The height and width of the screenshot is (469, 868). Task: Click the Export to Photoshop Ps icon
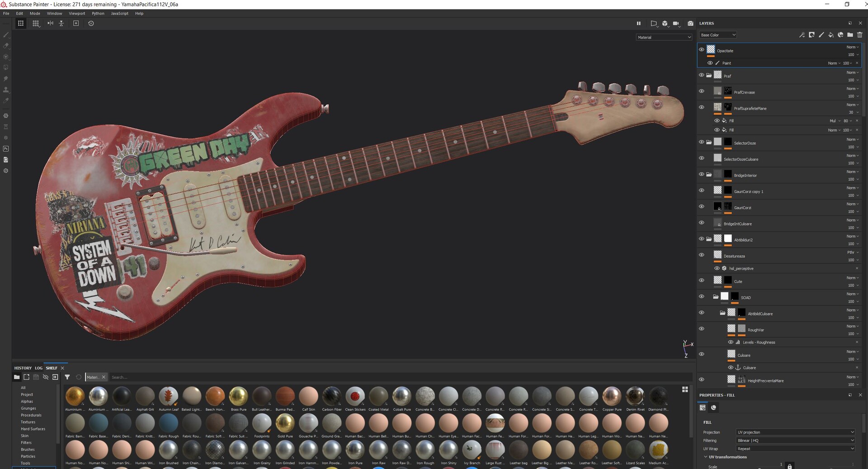coord(6,149)
